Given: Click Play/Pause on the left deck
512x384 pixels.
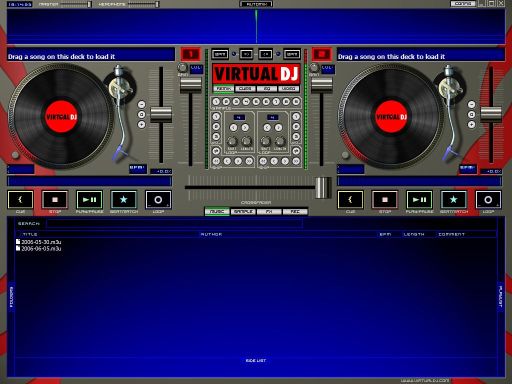Looking at the screenshot, I should point(89,200).
